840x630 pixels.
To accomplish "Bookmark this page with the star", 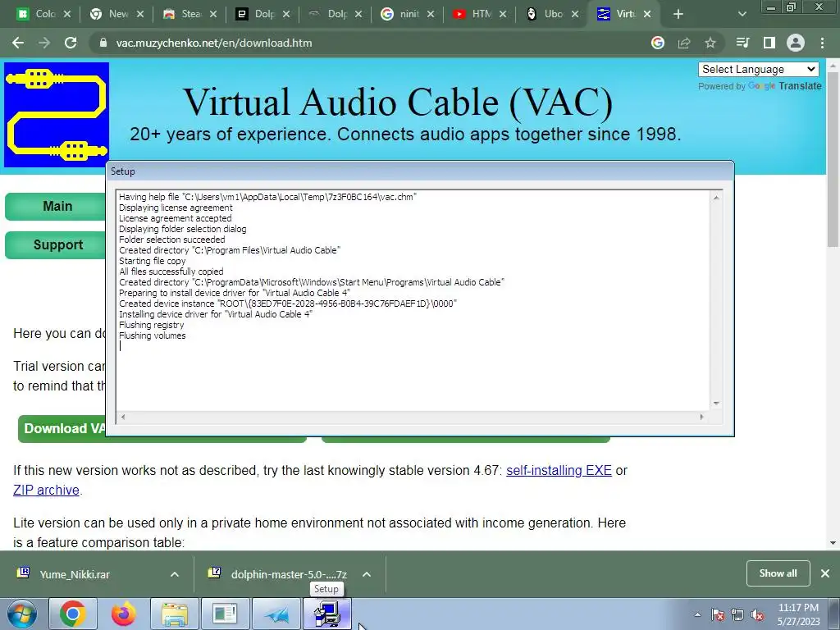I will click(x=710, y=43).
